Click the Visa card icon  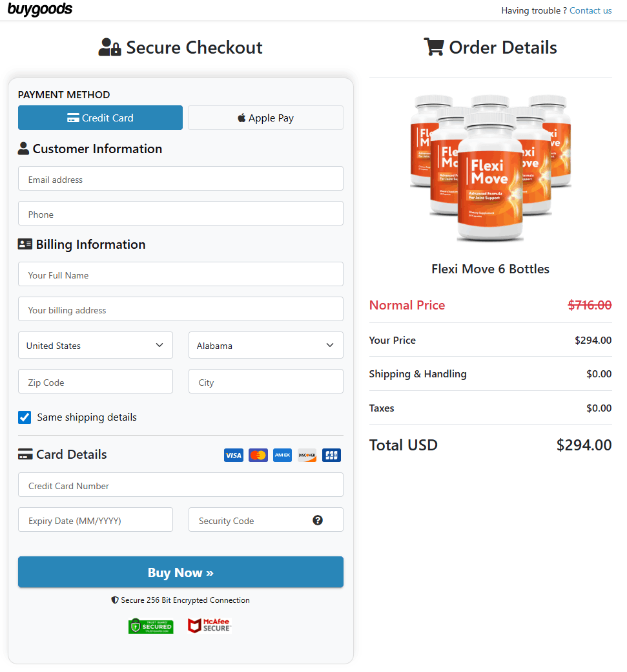tap(234, 456)
